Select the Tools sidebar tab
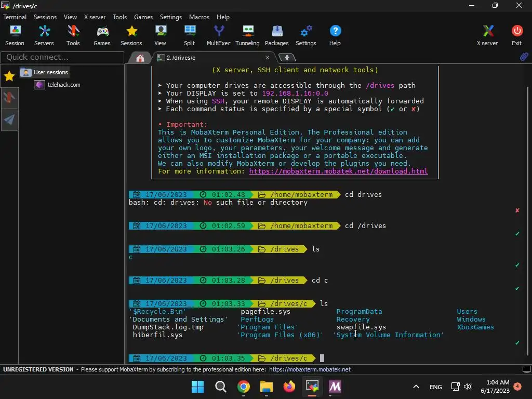 pos(9,98)
